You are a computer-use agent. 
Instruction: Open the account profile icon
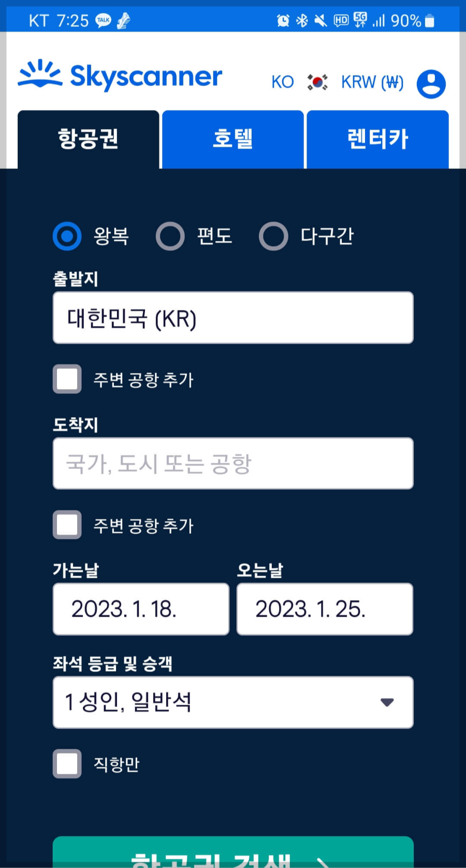(x=431, y=83)
